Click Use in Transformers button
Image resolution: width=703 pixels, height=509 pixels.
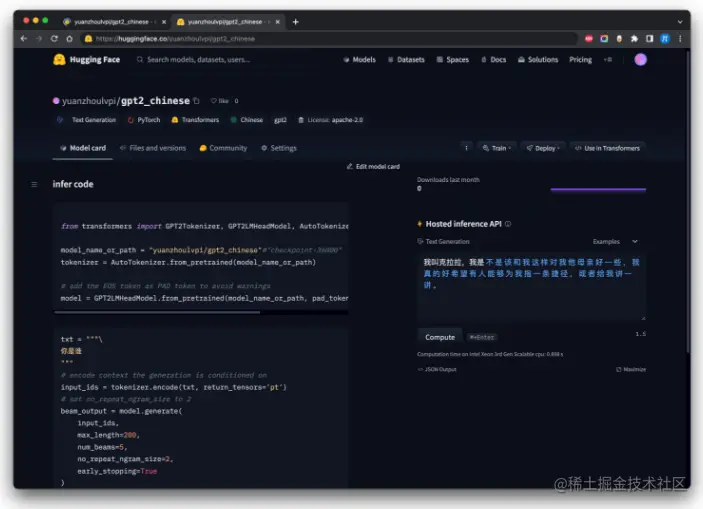point(607,148)
